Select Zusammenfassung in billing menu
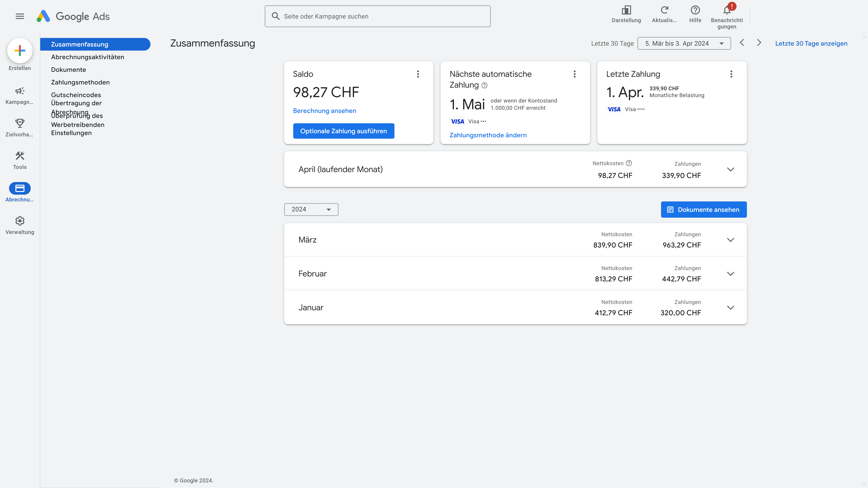 tap(95, 44)
